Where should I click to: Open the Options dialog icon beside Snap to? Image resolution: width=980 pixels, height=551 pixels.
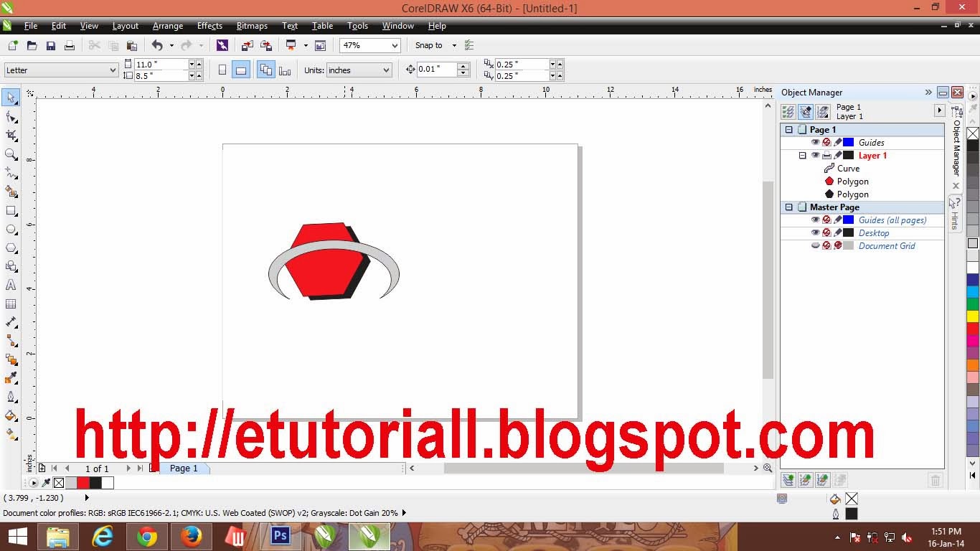469,45
